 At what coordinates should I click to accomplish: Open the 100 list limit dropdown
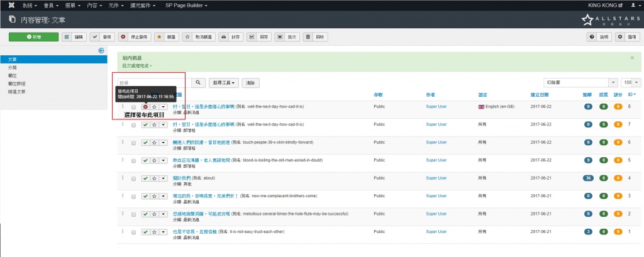pyautogui.click(x=631, y=82)
